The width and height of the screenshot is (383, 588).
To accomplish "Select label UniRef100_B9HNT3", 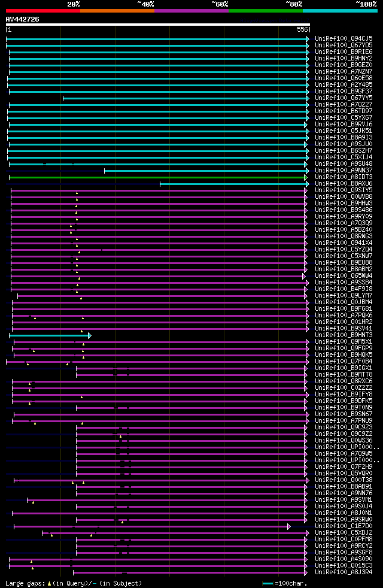I will click(x=344, y=335).
